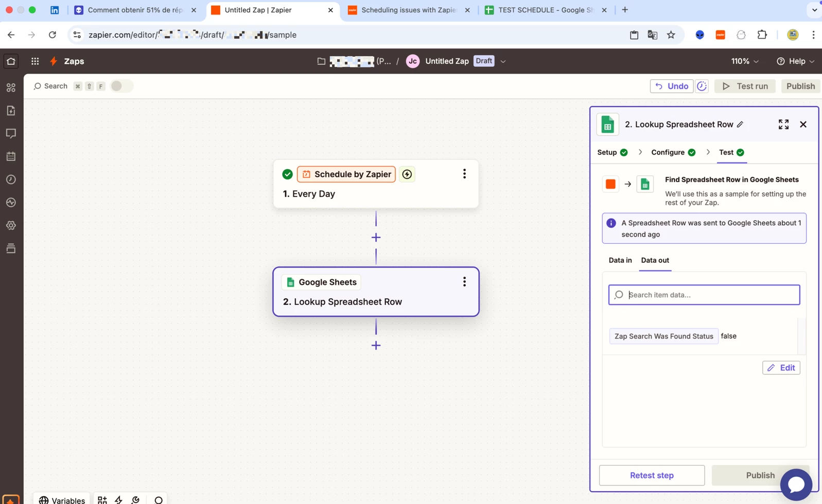Click the Jc user avatar
Screen dimensions: 822x504
(x=412, y=61)
